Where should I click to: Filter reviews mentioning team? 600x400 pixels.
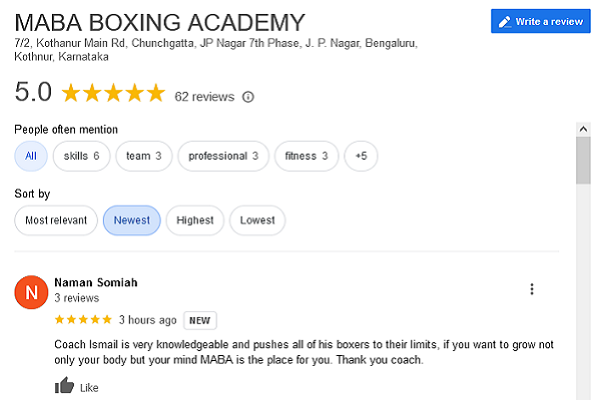click(144, 156)
